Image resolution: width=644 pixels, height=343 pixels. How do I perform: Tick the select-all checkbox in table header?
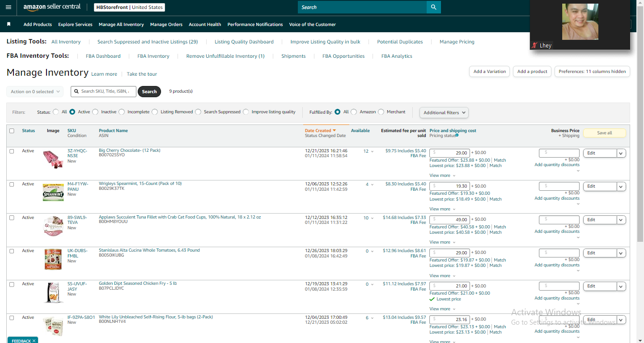click(12, 131)
